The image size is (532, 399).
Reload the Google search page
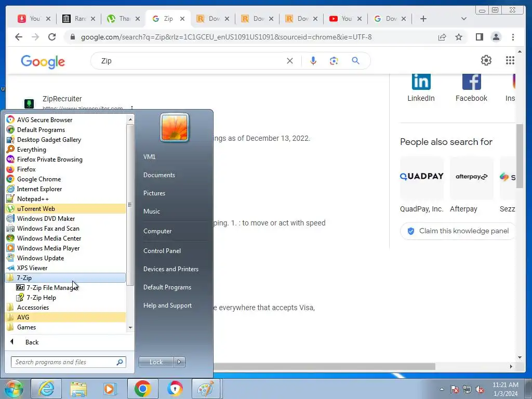click(52, 37)
